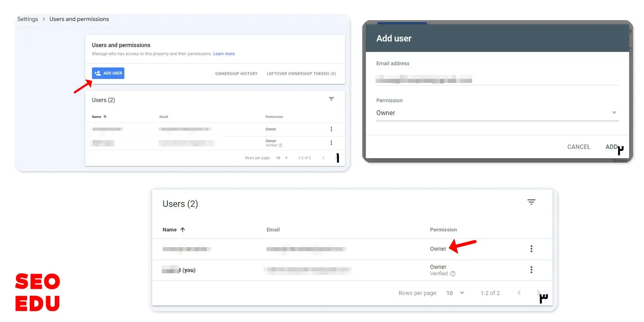Go to previous page in large Users panel
This screenshot has width=644, height=322.
519,293
